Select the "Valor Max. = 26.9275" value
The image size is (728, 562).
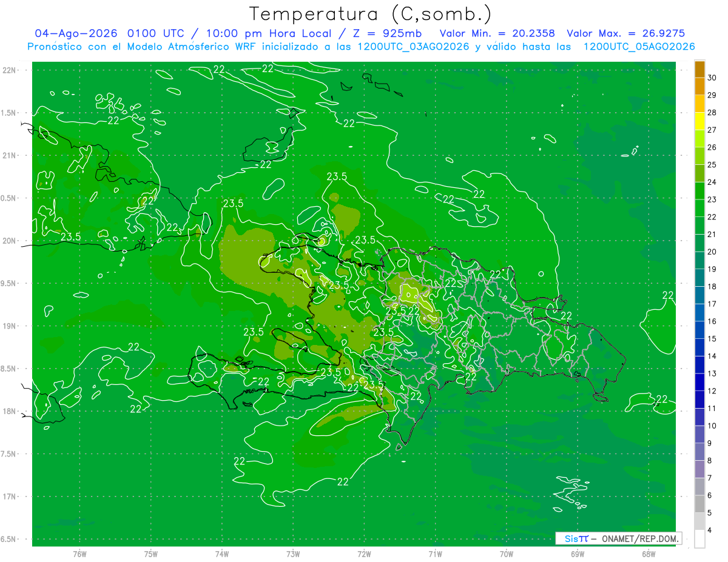(x=625, y=33)
